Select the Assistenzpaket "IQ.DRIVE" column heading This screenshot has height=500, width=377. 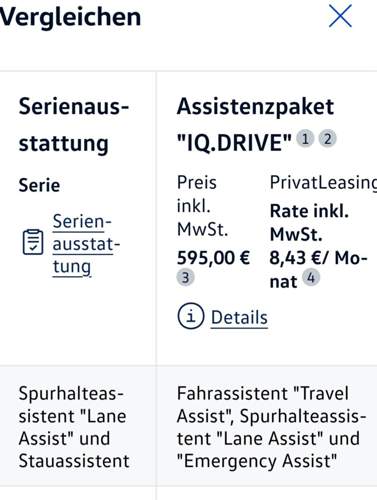click(255, 124)
